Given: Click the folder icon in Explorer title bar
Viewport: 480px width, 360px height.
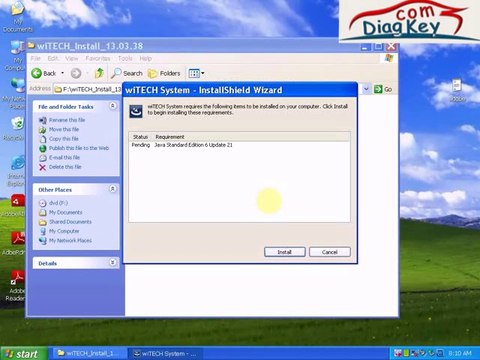Looking at the screenshot, I should pos(31,45).
